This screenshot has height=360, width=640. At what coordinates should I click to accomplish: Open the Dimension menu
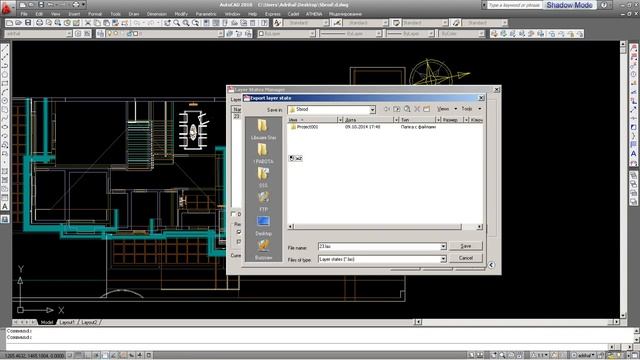[x=157, y=14]
